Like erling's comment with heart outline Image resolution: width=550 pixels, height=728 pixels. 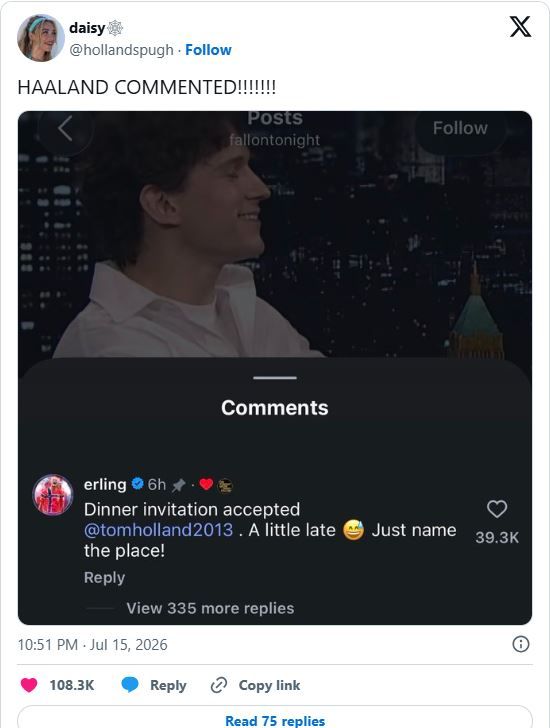497,509
